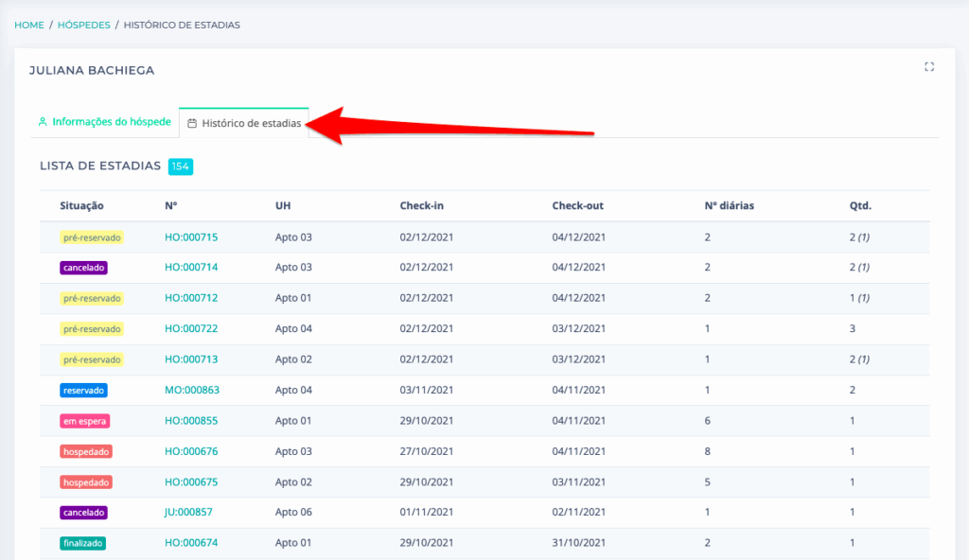
Task: Click the UH column header
Action: tap(282, 206)
